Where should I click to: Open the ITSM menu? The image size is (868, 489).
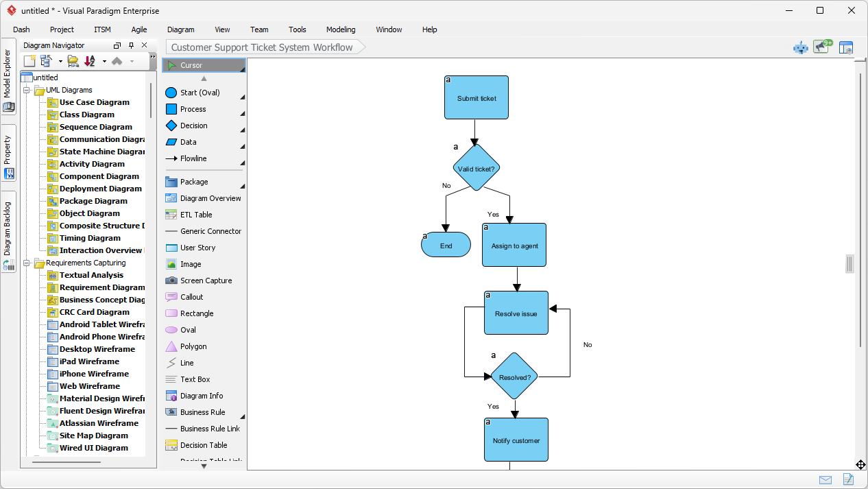(x=101, y=29)
